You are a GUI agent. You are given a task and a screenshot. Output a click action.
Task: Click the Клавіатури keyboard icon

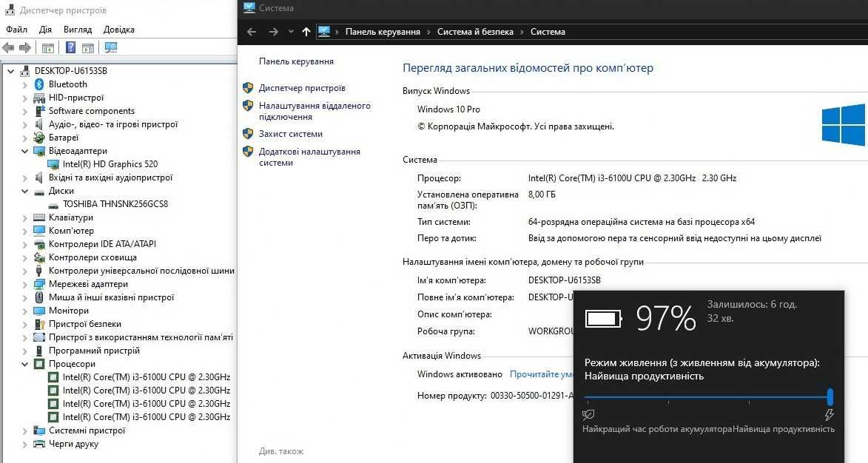pyautogui.click(x=38, y=217)
